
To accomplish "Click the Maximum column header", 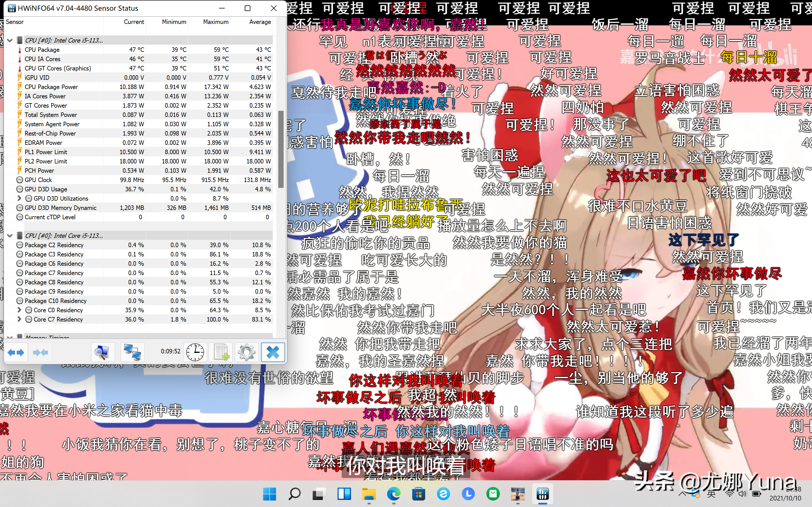I will [216, 22].
